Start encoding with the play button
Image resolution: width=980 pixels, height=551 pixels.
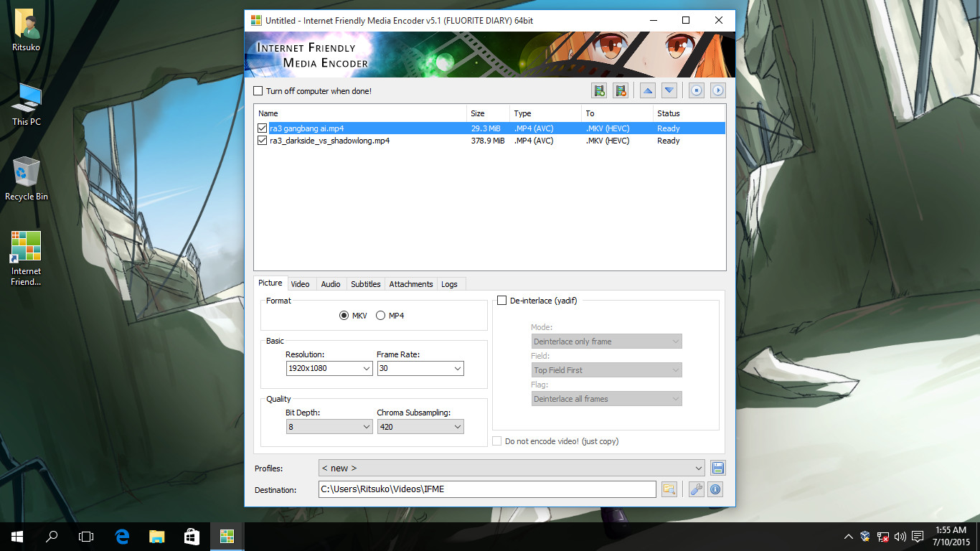pyautogui.click(x=718, y=90)
